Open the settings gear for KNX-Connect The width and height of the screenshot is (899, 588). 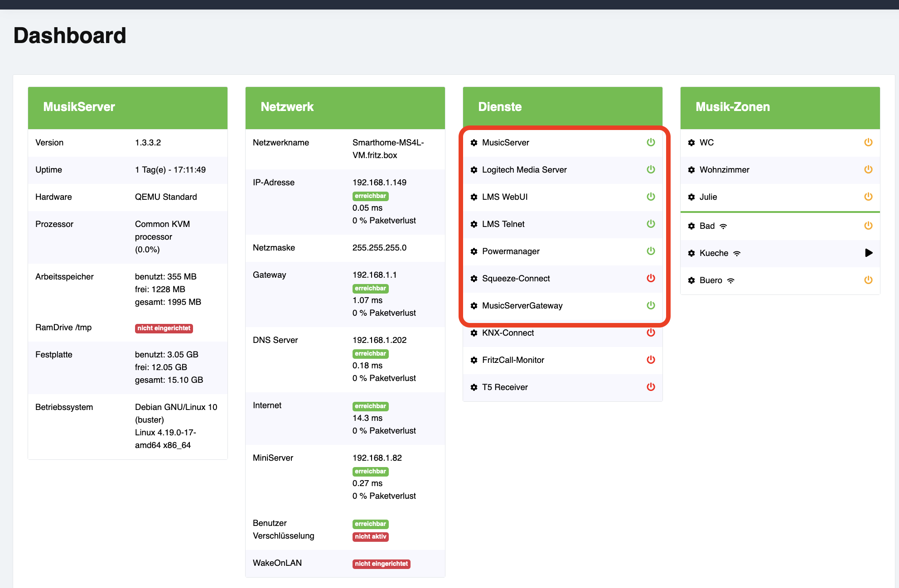[x=474, y=333]
